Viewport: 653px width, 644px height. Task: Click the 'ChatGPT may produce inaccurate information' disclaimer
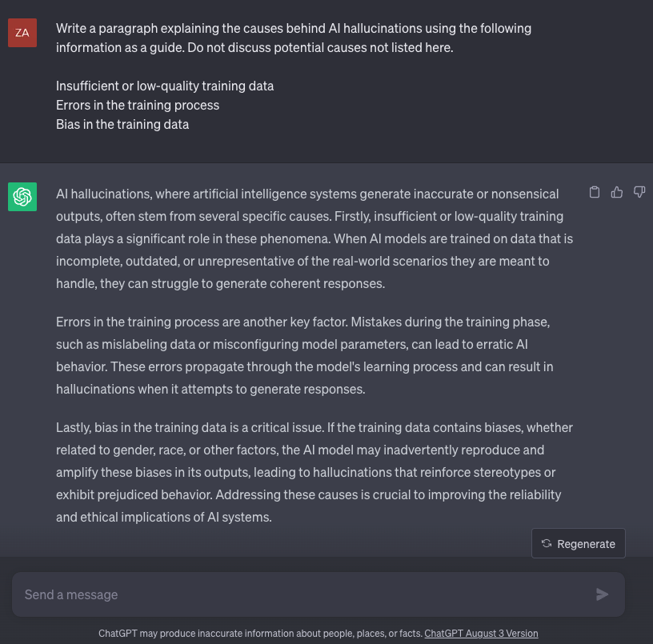[260, 633]
